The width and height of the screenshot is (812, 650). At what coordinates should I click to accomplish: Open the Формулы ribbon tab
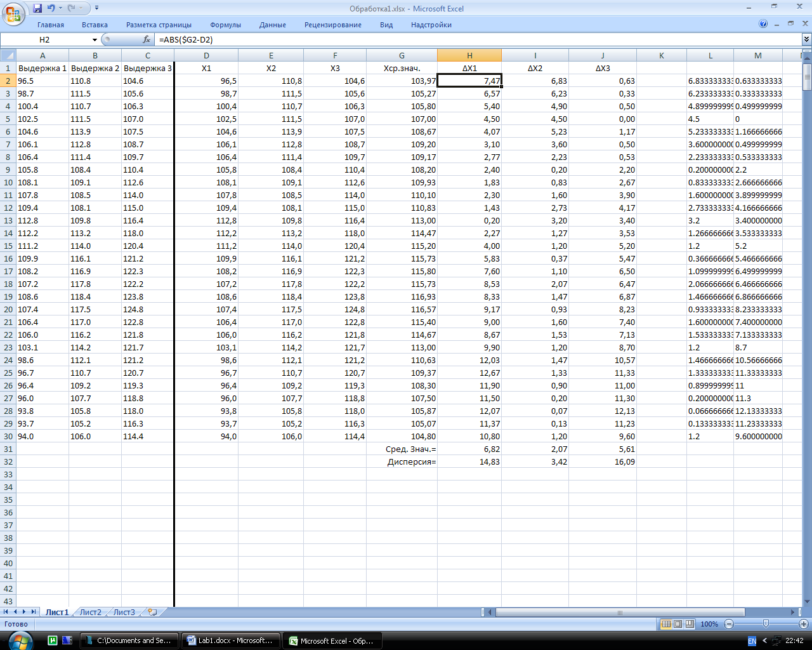(x=225, y=25)
